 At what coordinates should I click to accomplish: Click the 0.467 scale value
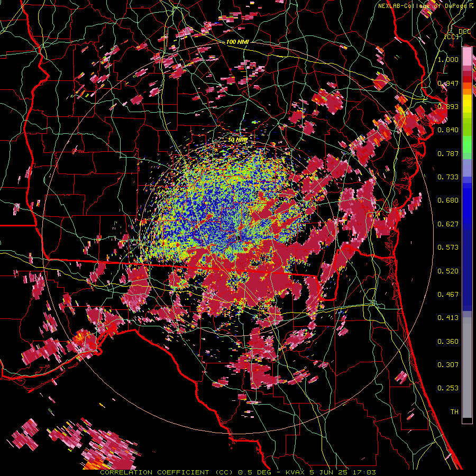(448, 295)
